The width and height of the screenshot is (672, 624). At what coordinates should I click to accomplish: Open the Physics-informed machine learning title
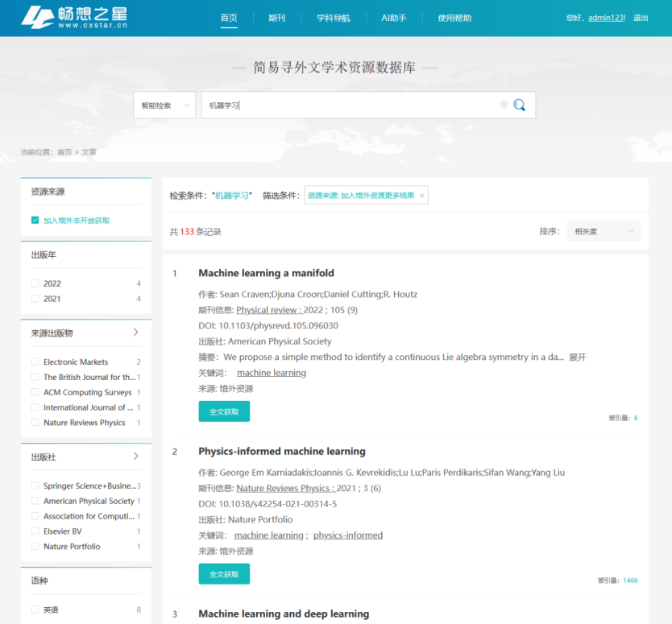tap(281, 451)
